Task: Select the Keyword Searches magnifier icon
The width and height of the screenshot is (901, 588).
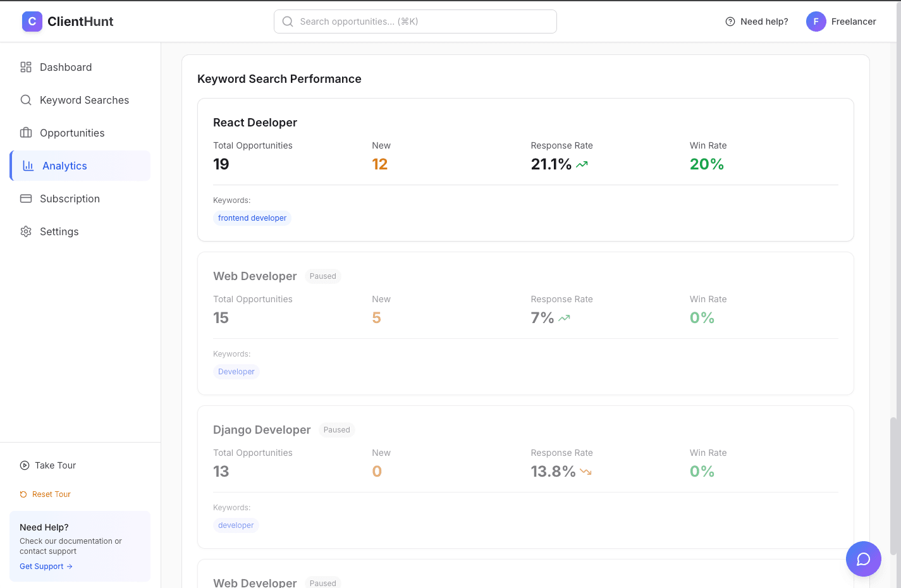Action: [x=26, y=100]
